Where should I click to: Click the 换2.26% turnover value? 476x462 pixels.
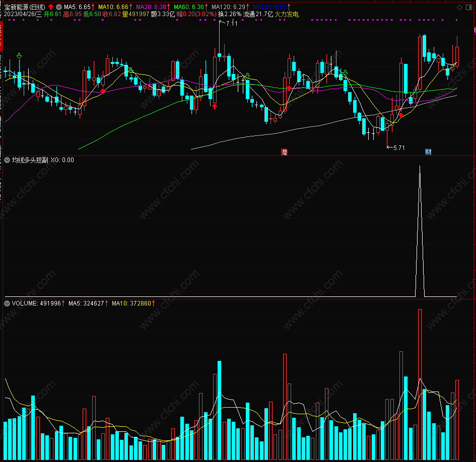230,14
